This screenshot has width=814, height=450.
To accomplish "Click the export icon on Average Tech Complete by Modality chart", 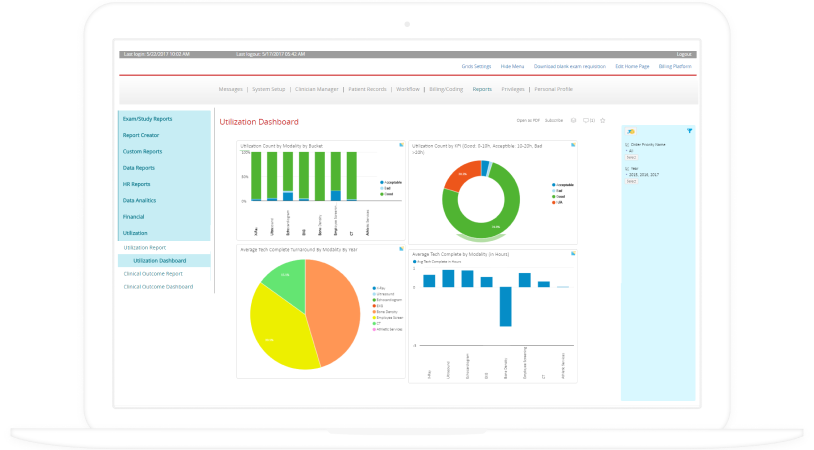I will tap(572, 253).
